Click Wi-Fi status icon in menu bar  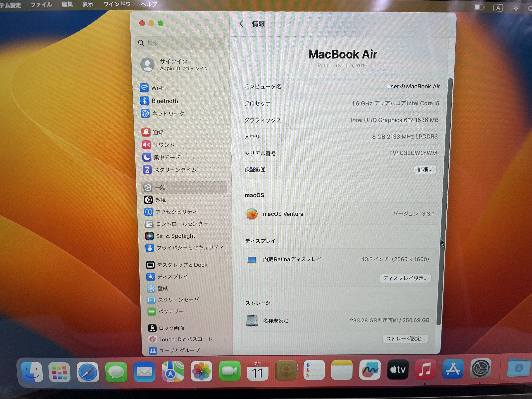pos(516,8)
